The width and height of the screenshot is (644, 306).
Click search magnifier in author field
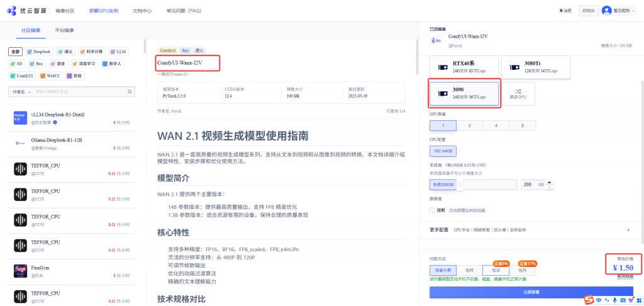(130, 92)
